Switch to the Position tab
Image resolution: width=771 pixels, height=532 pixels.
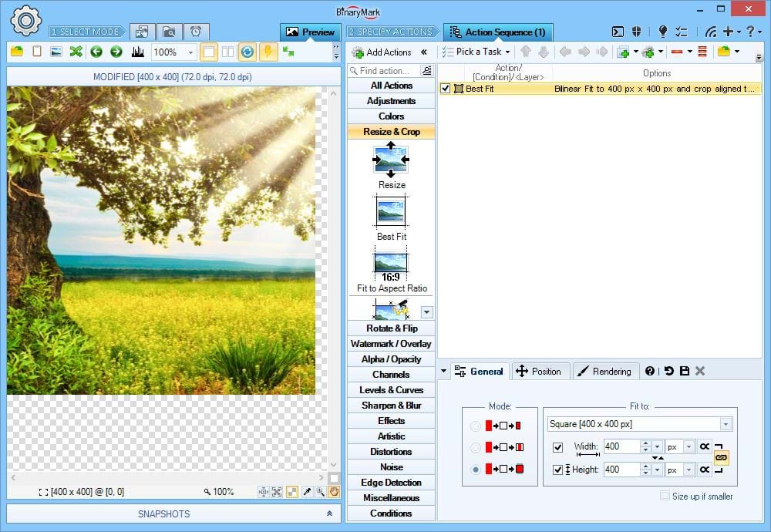click(x=539, y=371)
